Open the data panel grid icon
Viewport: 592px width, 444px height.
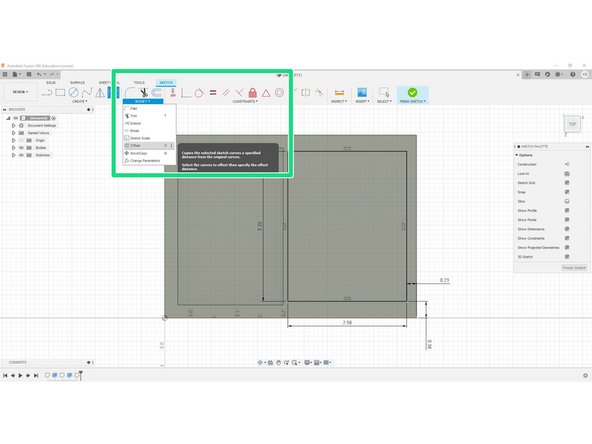click(5, 74)
